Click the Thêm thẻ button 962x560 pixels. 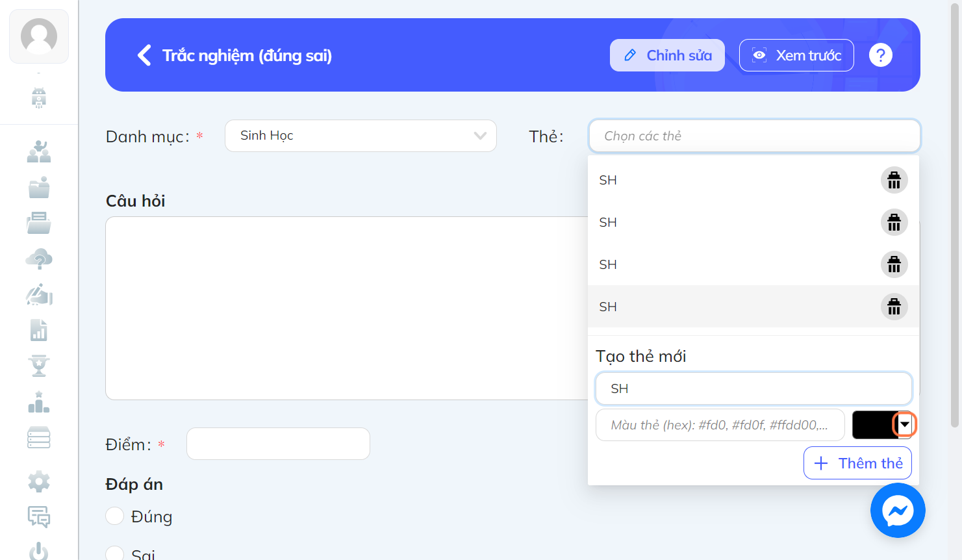pyautogui.click(x=857, y=463)
